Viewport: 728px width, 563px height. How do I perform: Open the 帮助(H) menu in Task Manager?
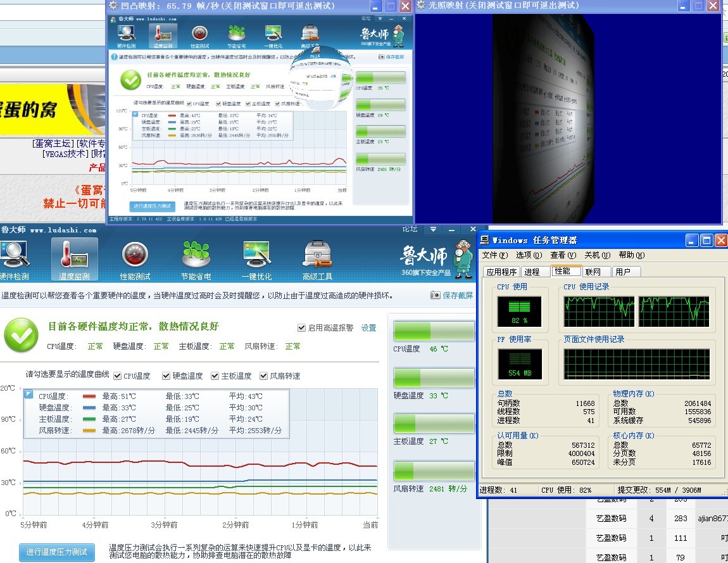coord(632,255)
